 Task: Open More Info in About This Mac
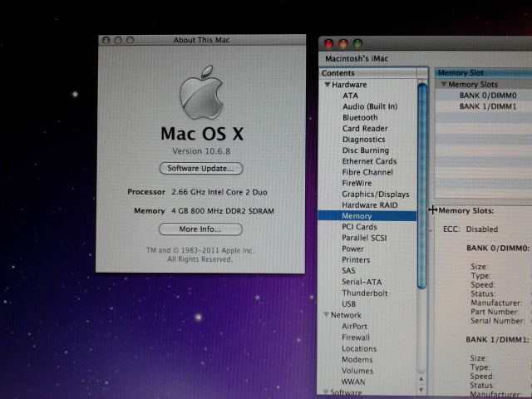click(x=200, y=229)
